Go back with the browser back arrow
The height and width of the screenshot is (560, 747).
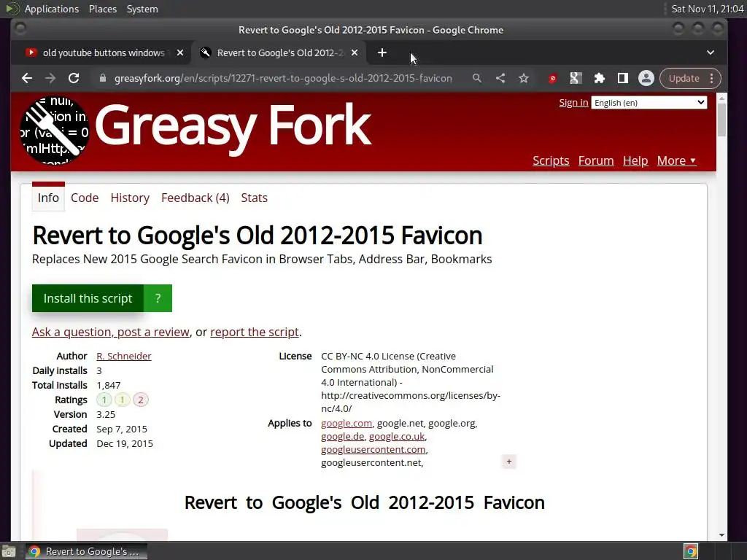click(x=27, y=78)
